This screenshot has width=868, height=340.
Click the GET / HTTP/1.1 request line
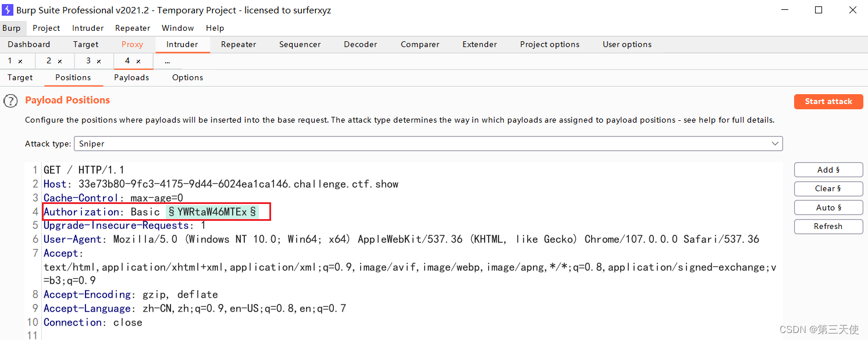84,170
